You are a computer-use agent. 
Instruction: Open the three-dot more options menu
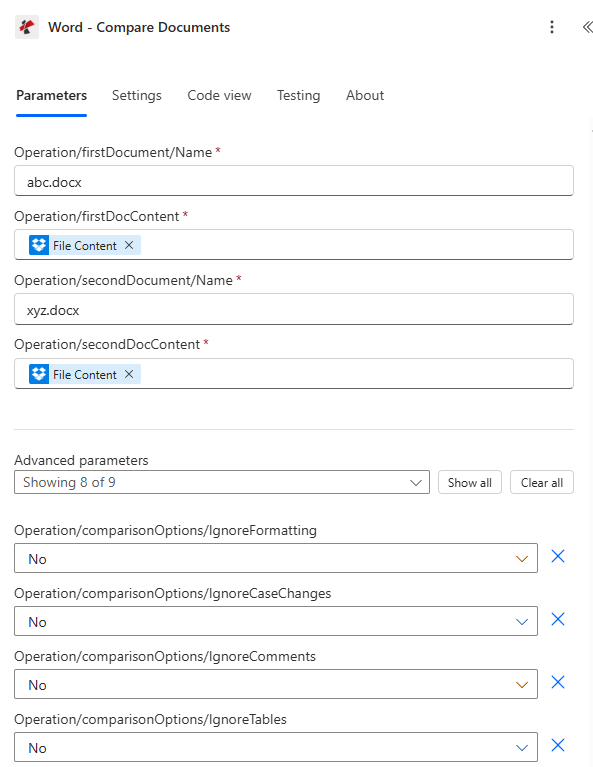click(x=552, y=27)
